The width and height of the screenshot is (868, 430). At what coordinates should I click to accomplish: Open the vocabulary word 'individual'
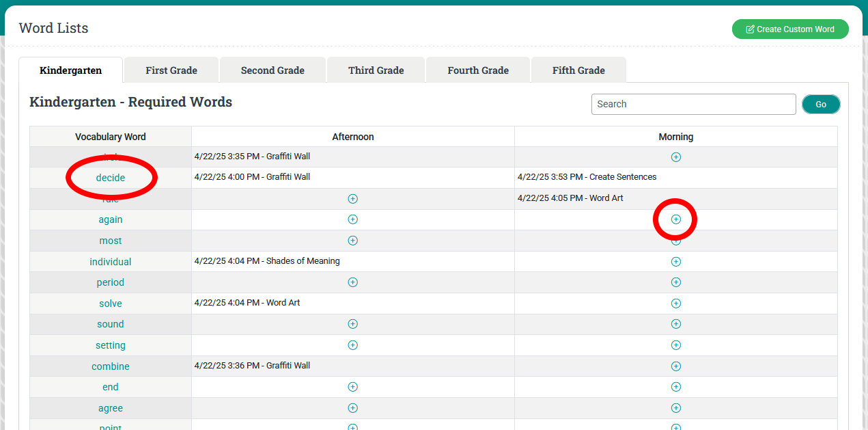click(111, 262)
